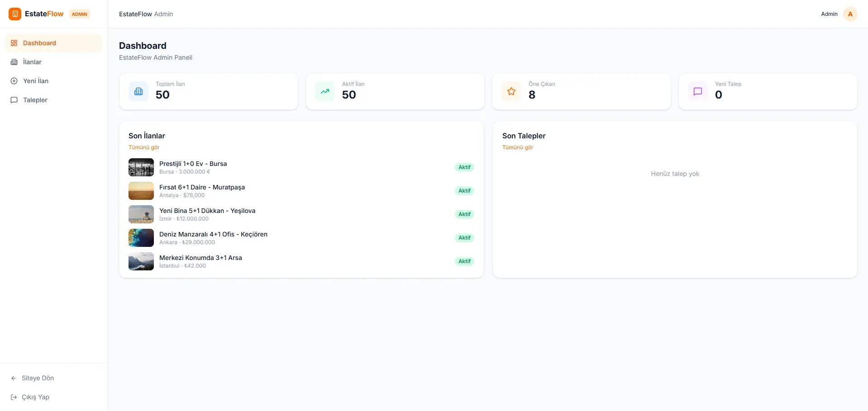The height and width of the screenshot is (411, 868).
Task: Click the text Ankara · ₺29.000.000
Action: coord(187,242)
